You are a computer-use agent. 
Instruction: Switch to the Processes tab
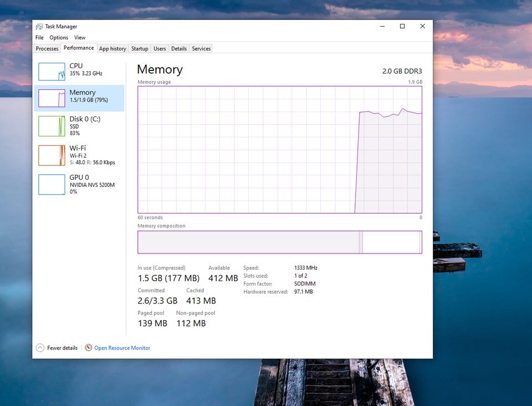(47, 49)
